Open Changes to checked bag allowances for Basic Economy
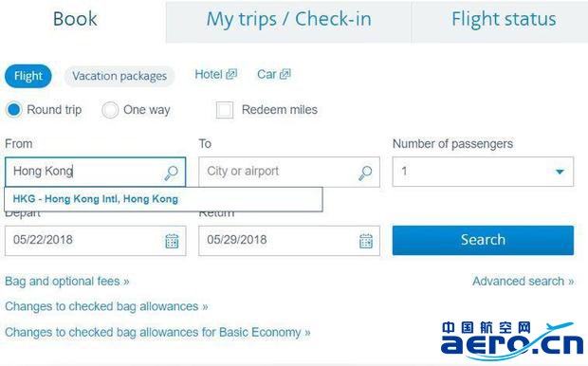This screenshot has width=588, height=366. pyautogui.click(x=157, y=332)
